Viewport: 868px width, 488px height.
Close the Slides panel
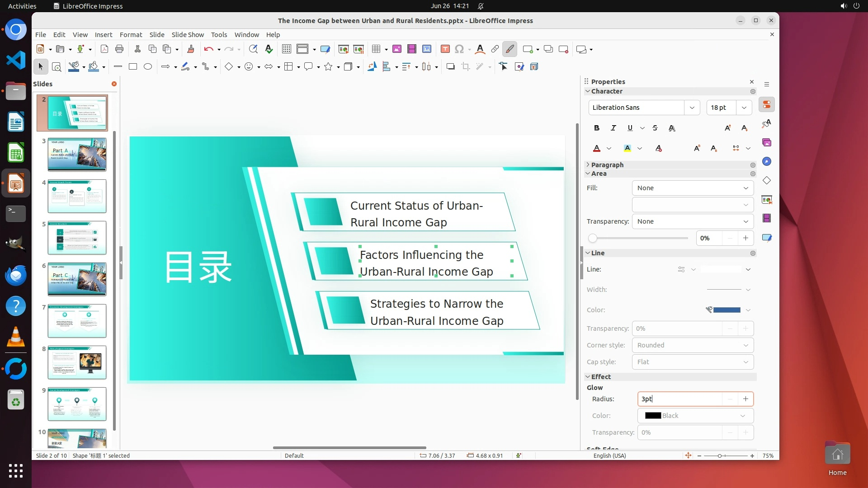(114, 84)
